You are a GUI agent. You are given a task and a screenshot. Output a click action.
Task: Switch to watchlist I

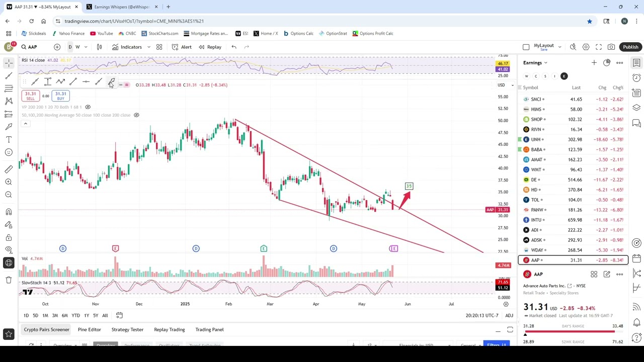pos(554,76)
